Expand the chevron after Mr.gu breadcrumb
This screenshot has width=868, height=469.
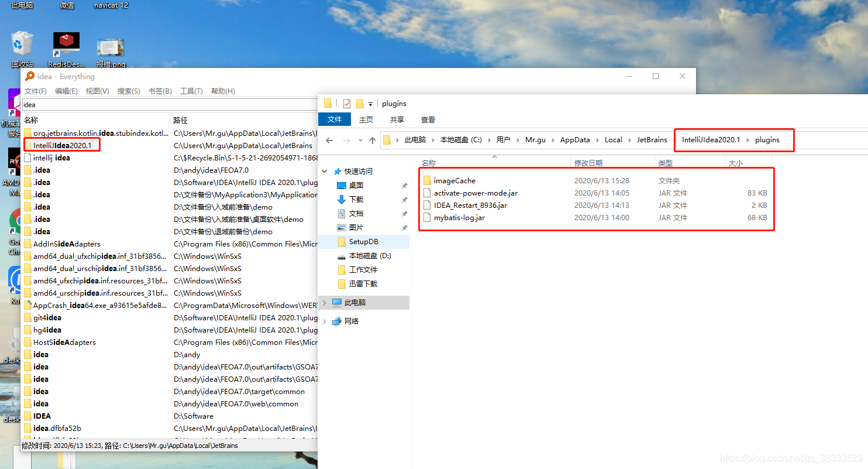click(553, 140)
